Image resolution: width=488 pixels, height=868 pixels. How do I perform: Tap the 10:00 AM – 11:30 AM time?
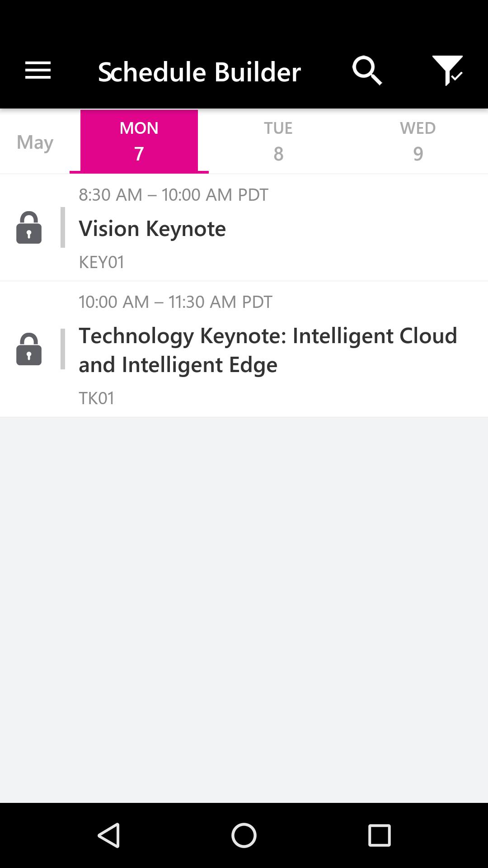coord(175,302)
